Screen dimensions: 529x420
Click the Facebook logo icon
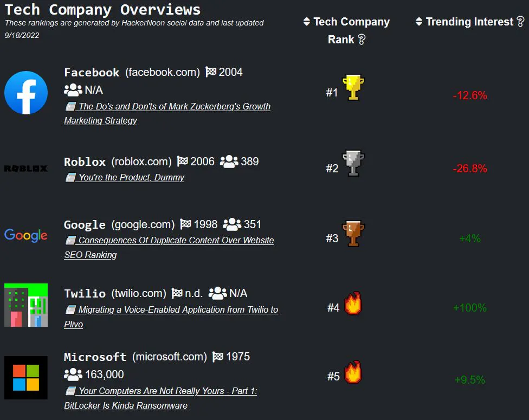click(x=26, y=93)
